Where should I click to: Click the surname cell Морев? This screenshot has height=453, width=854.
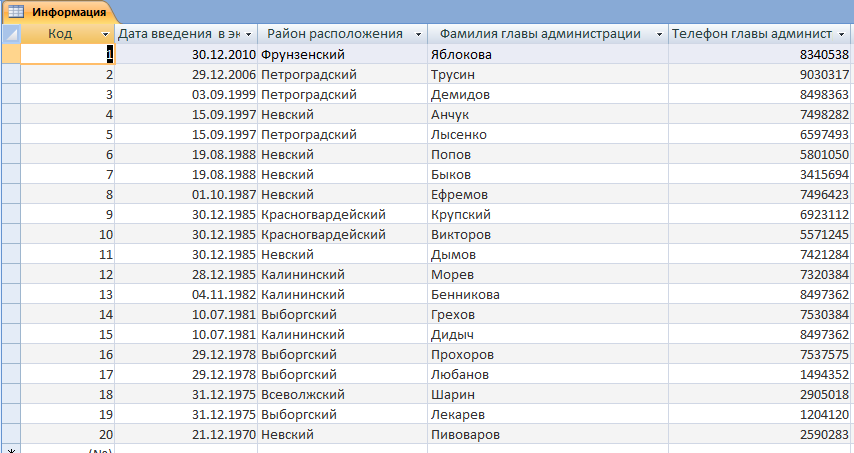click(548, 274)
